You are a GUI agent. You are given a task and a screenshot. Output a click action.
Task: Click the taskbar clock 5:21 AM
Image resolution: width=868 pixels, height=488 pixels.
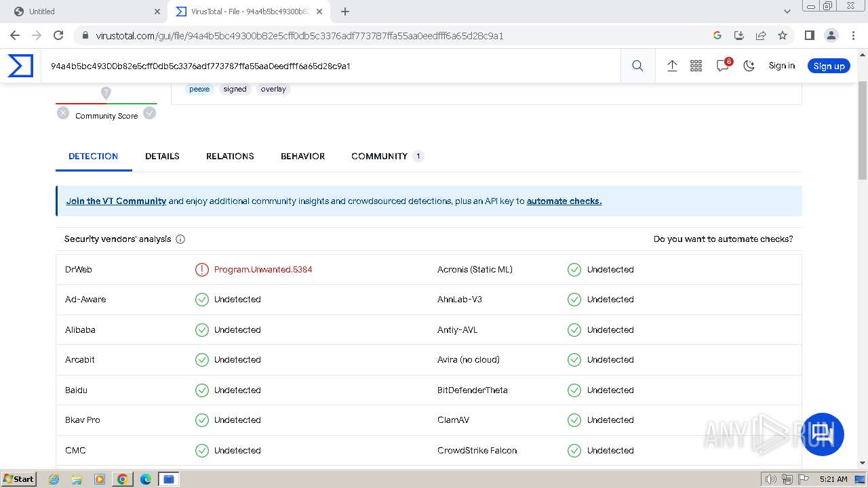pyautogui.click(x=833, y=479)
